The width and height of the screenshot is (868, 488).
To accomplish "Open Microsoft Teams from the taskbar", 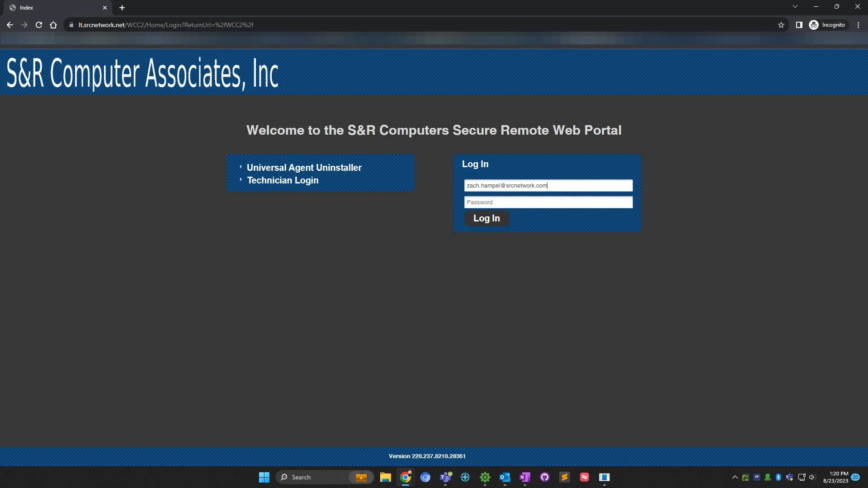I will [445, 477].
